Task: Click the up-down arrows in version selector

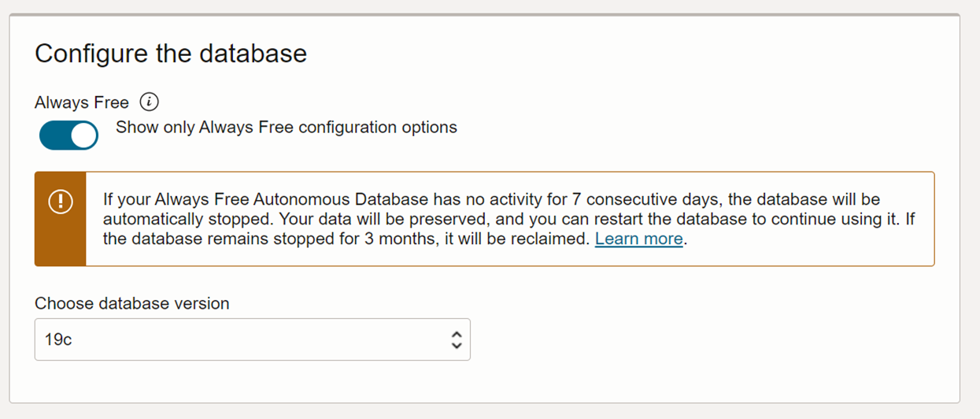Action: (x=457, y=339)
